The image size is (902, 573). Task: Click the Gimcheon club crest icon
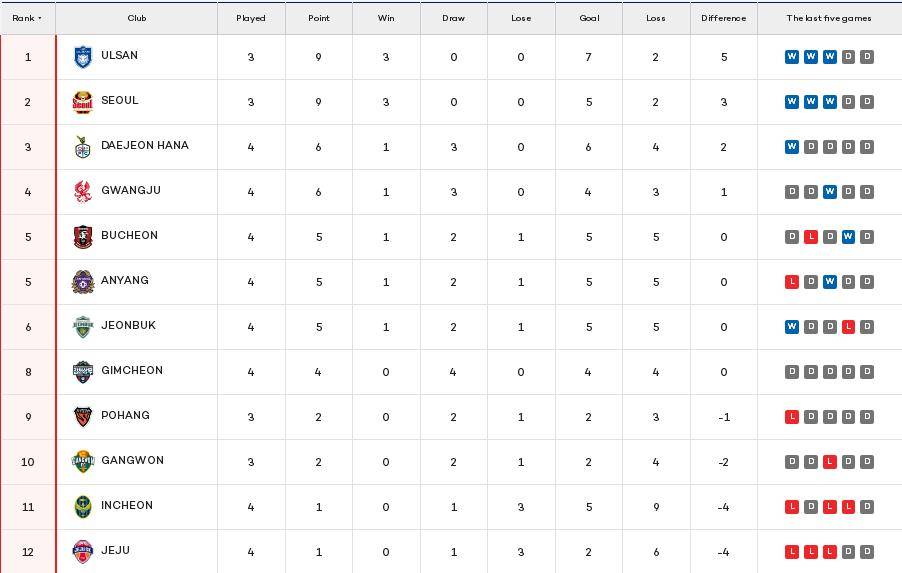pos(83,372)
